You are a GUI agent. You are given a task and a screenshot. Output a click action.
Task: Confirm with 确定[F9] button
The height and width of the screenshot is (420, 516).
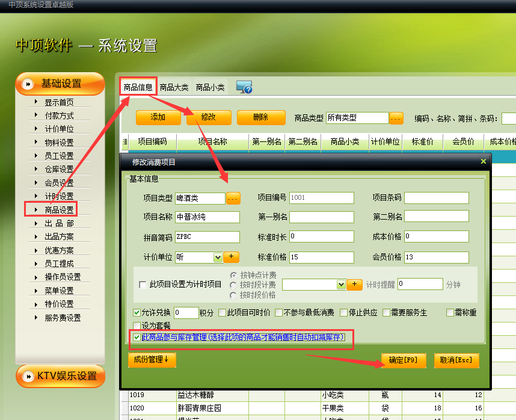click(404, 360)
